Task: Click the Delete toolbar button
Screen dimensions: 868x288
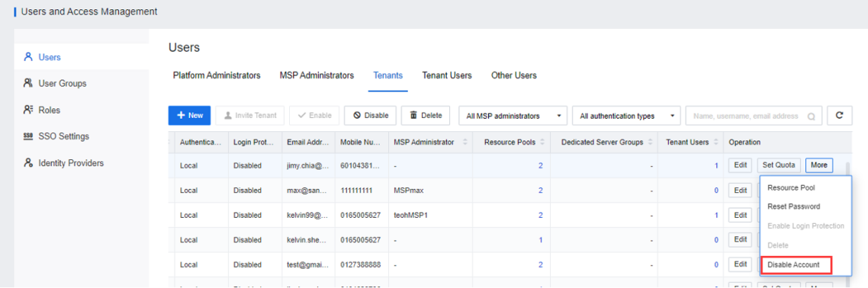Action: tap(425, 116)
